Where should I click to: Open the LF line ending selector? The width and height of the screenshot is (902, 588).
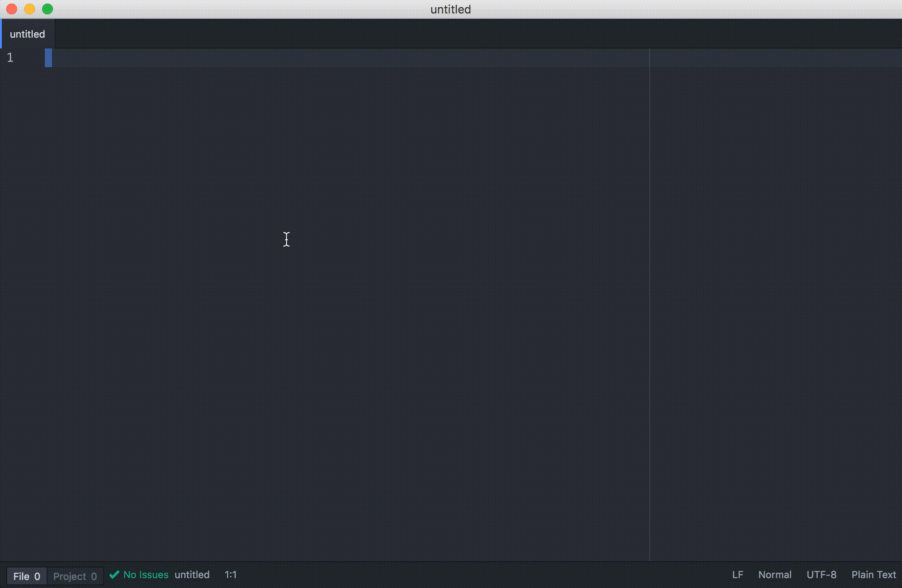pos(737,575)
